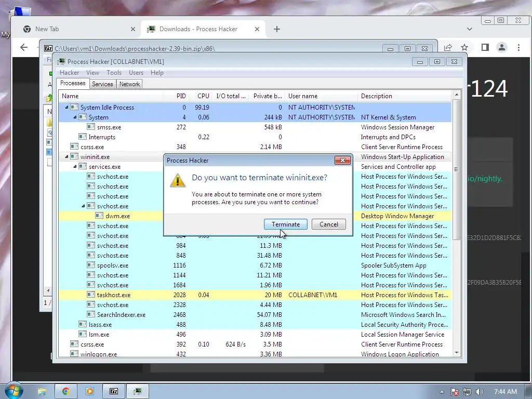Screen dimensions: 532x399
Task: Collapse the System process node
Action: point(75,117)
